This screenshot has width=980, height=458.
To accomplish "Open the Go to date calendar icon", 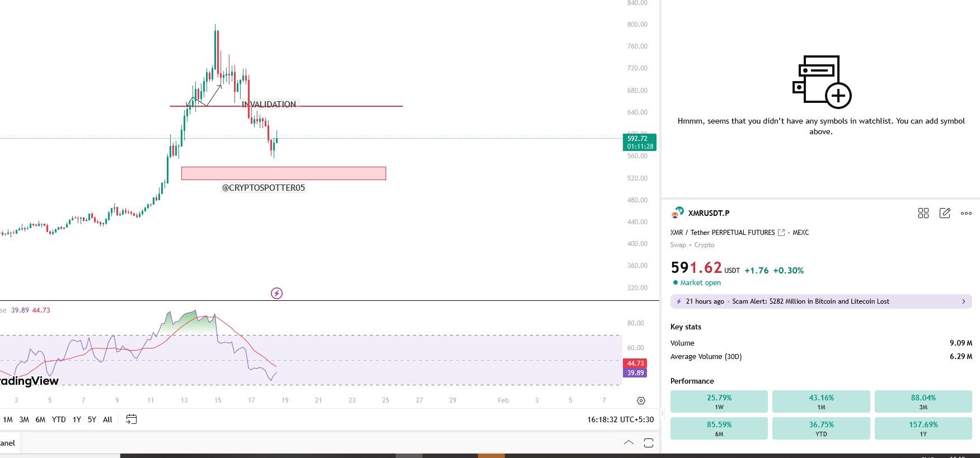I will coord(132,419).
